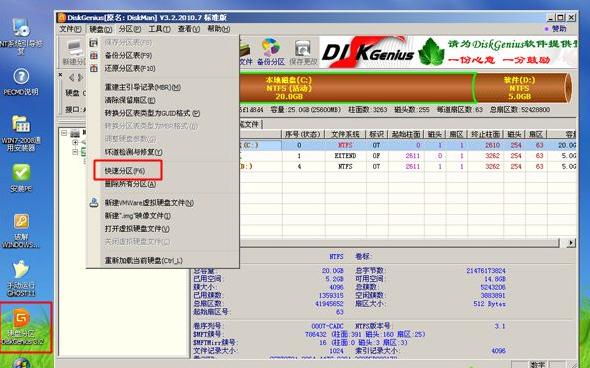Viewport: 590px width, 368px height.
Task: Click the 新建分区 toolbar icon
Action: pyautogui.click(x=74, y=52)
